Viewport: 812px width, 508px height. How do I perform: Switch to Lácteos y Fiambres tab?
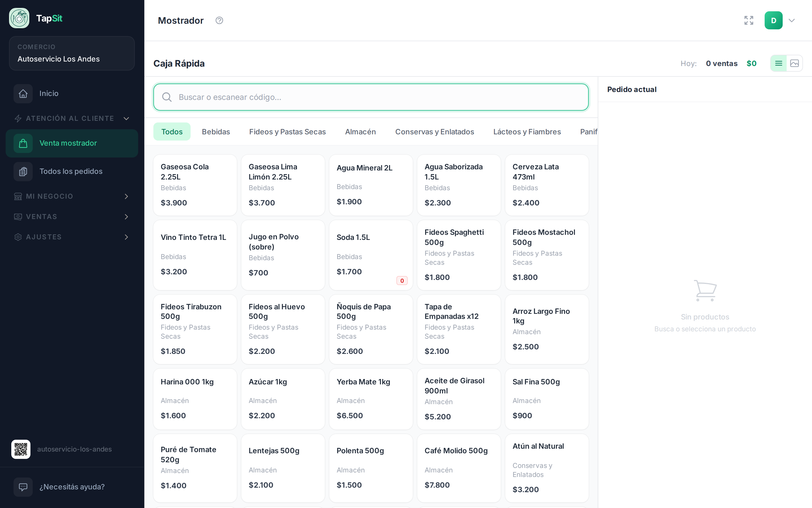[527, 132]
